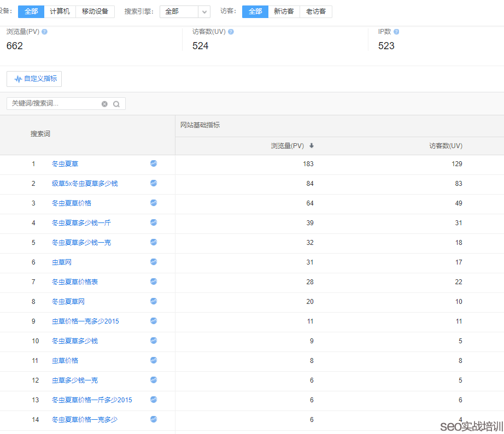The height and width of the screenshot is (434, 504).
Task: Open the trend icon next to 虫草网
Action: pyautogui.click(x=153, y=262)
